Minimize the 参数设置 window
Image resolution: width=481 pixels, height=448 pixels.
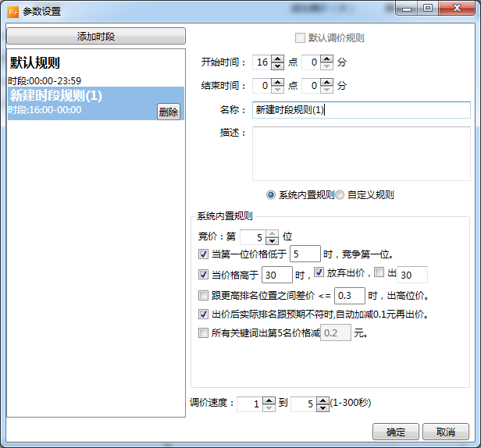pyautogui.click(x=407, y=9)
